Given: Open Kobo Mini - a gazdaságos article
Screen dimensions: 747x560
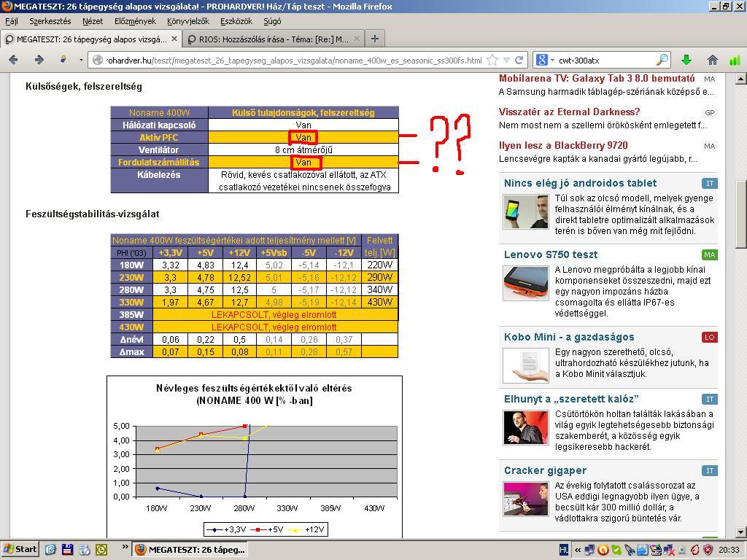Looking at the screenshot, I should tap(569, 337).
